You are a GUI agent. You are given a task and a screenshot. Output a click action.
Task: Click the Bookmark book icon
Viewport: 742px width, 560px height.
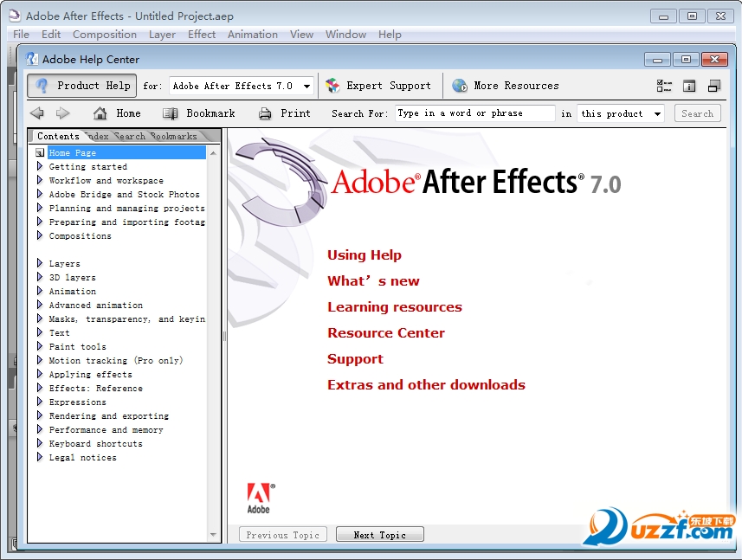170,113
